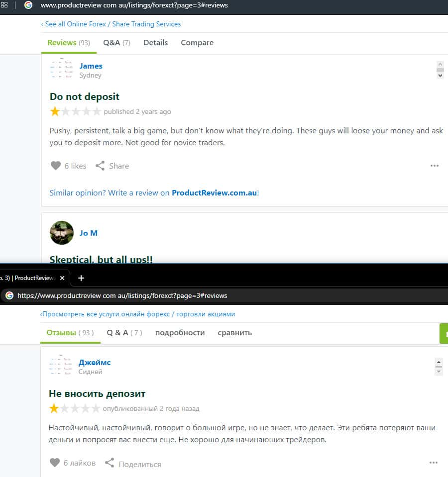Click the share icon next to Share
The image size is (448, 477).
pos(100,166)
